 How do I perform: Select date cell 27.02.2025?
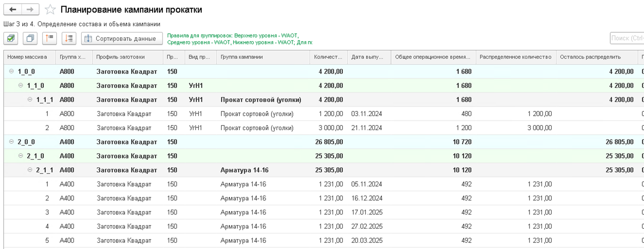click(x=367, y=226)
